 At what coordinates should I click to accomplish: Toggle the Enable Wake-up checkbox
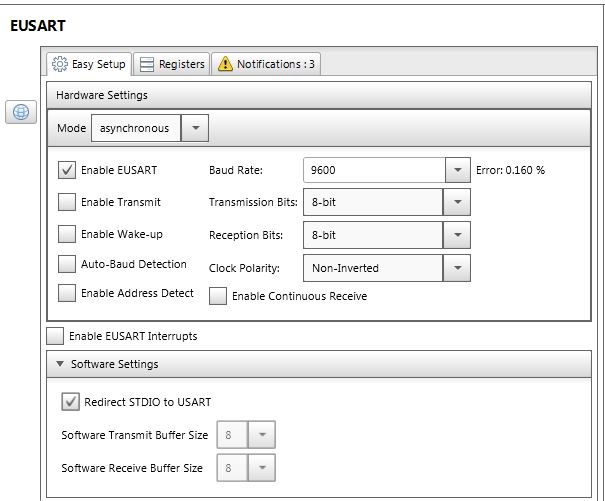click(67, 234)
